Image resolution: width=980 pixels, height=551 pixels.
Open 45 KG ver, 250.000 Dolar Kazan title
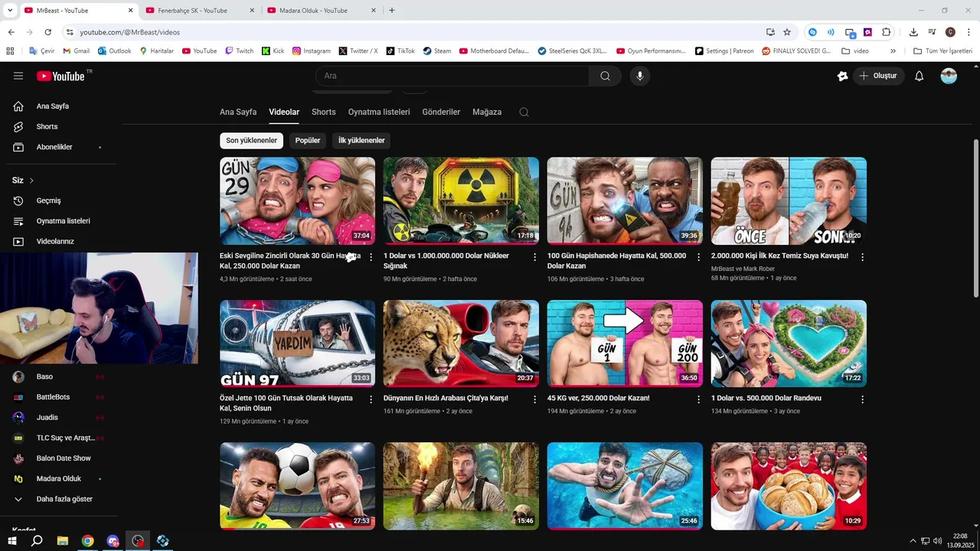[x=598, y=398]
